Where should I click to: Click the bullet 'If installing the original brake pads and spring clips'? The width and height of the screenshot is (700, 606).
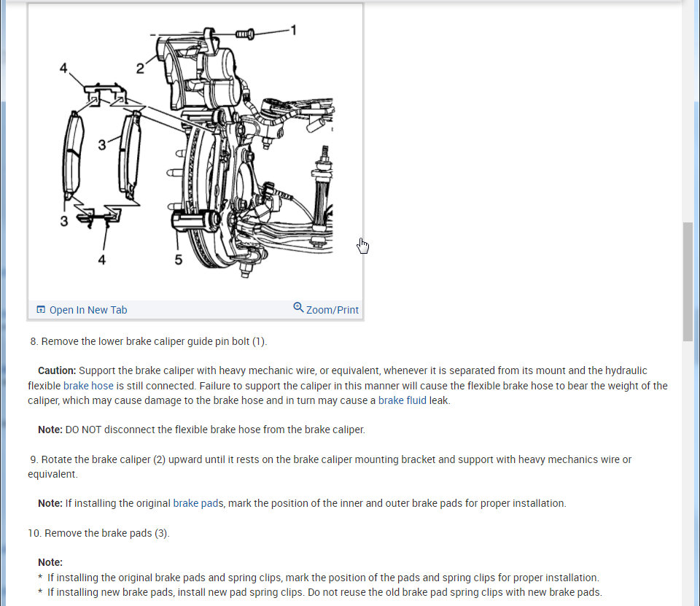point(164,578)
